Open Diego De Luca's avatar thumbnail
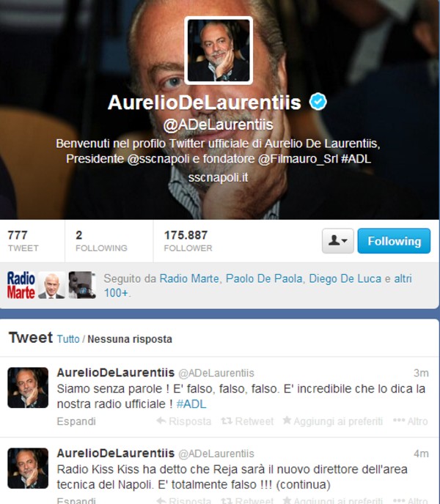Viewport: 440px width, 504px height. [x=82, y=285]
